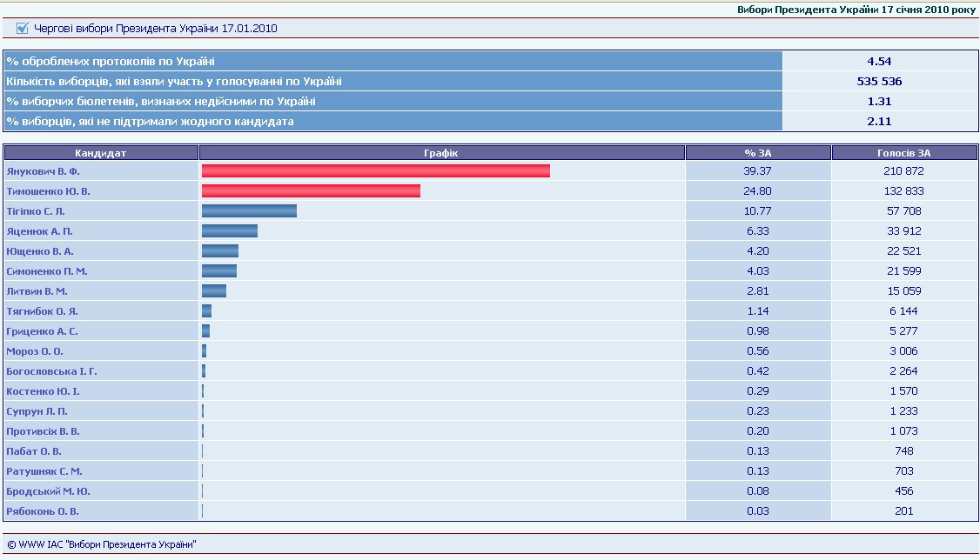Click the Кількість виборців turnout row label
The width and height of the screenshot is (980, 560).
[173, 82]
